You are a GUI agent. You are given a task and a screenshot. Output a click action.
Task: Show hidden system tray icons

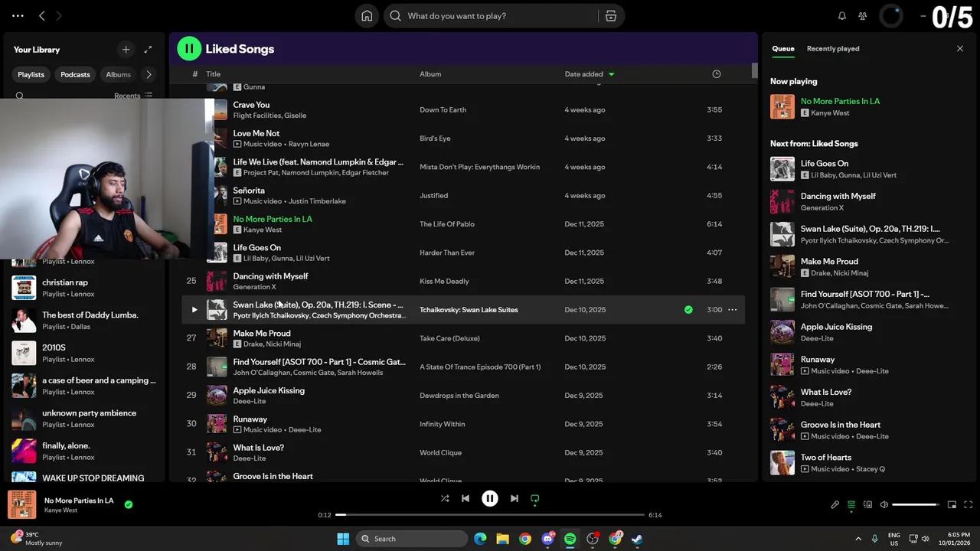[858, 539]
